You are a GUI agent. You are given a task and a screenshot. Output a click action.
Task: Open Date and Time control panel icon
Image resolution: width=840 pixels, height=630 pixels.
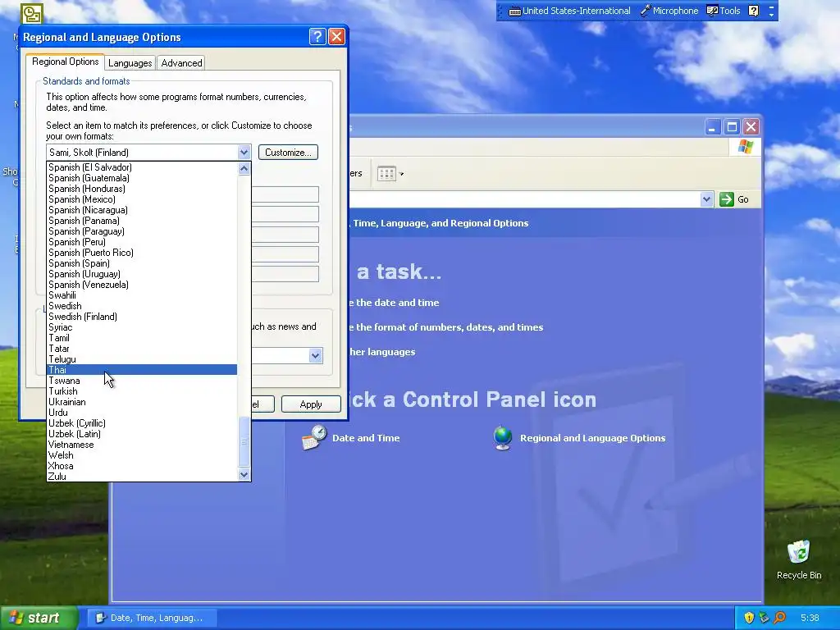(x=314, y=438)
